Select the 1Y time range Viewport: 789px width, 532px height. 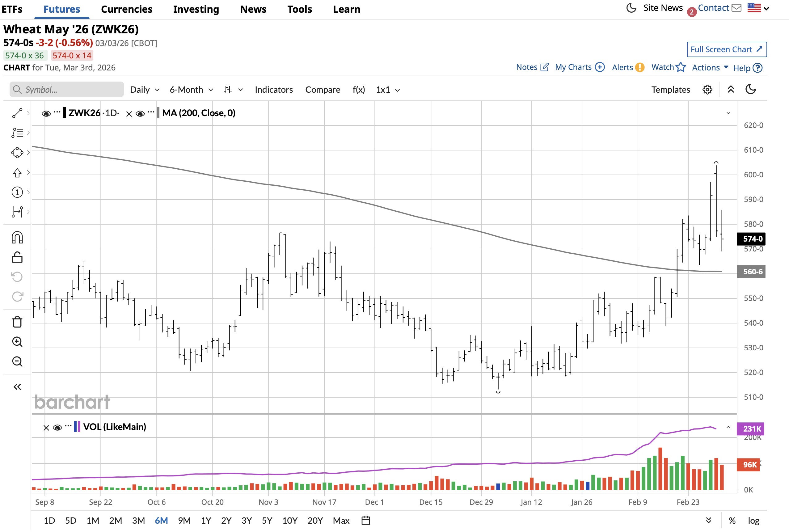pos(206,520)
